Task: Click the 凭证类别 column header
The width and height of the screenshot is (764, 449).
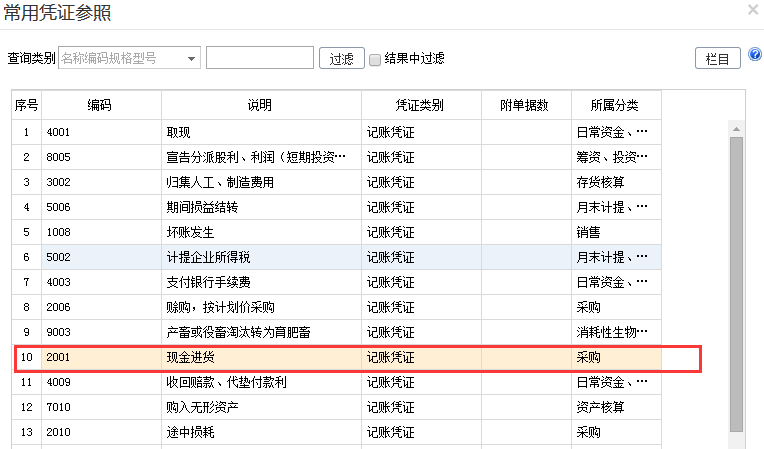Action: pyautogui.click(x=420, y=106)
